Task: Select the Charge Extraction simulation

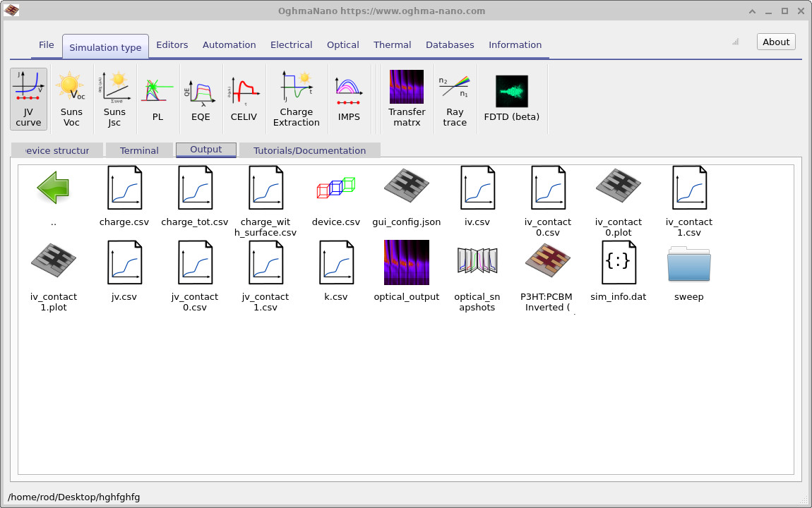Action: pyautogui.click(x=297, y=99)
